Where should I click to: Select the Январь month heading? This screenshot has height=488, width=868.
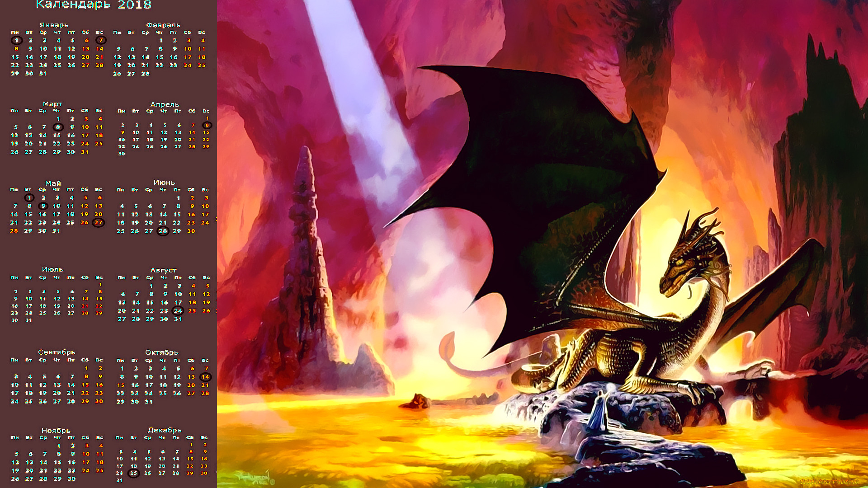pyautogui.click(x=54, y=25)
